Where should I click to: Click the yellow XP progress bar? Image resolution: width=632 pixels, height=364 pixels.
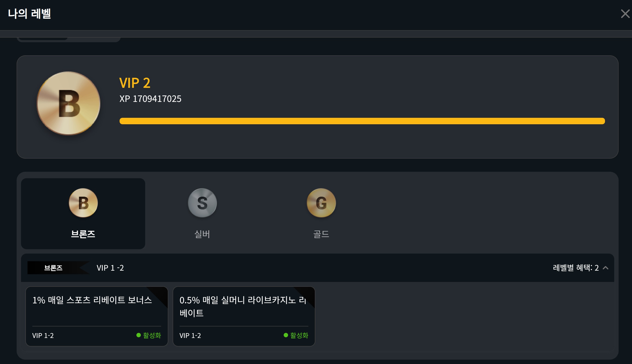pyautogui.click(x=362, y=121)
